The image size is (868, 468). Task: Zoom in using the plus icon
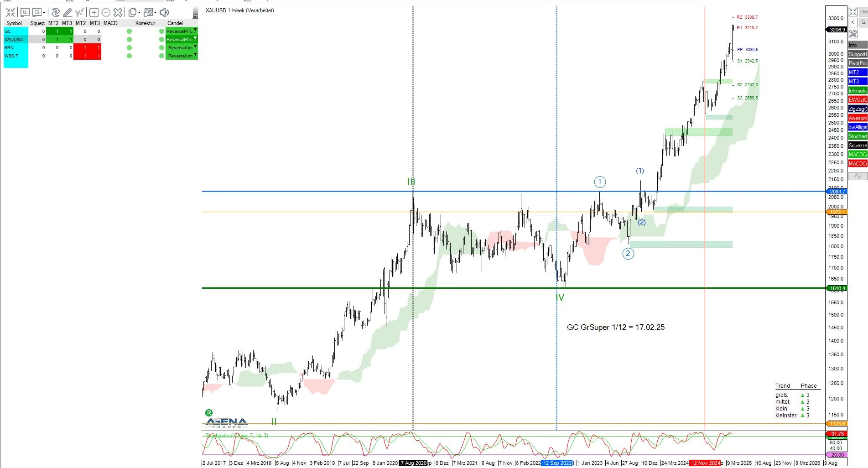(x=94, y=12)
